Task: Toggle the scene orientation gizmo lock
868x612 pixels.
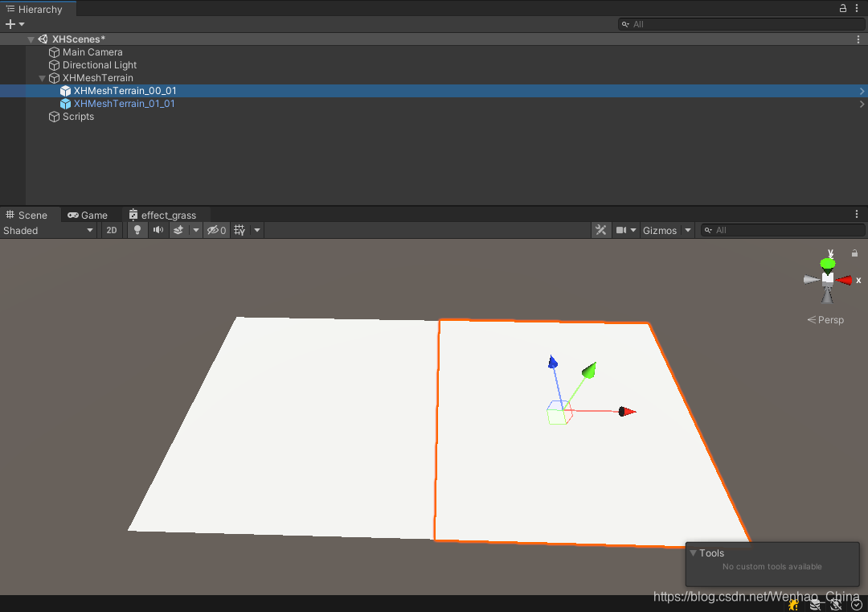Action: pyautogui.click(x=854, y=253)
